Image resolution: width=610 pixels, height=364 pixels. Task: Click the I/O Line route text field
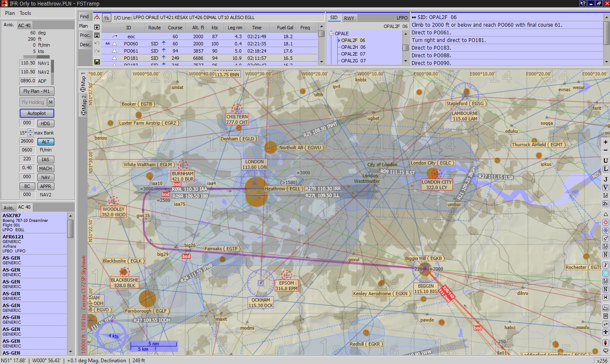228,17
